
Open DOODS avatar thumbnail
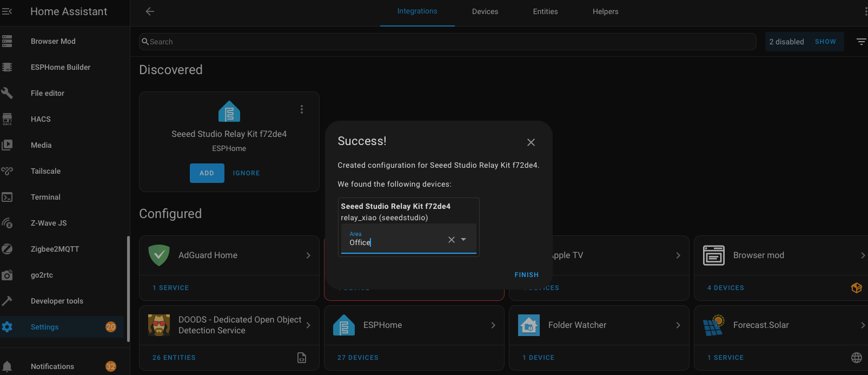159,325
